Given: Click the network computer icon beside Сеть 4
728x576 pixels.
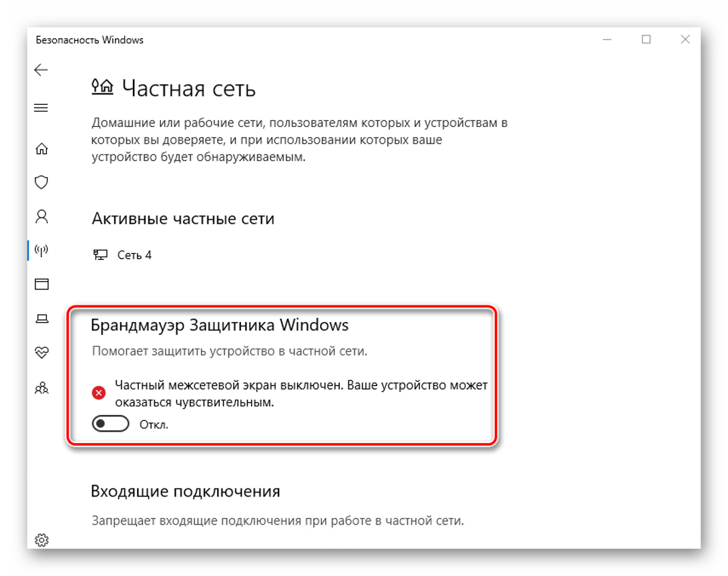Looking at the screenshot, I should (100, 255).
